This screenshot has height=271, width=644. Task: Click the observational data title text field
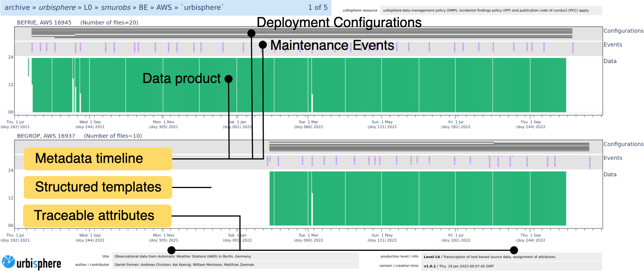pyautogui.click(x=235, y=257)
